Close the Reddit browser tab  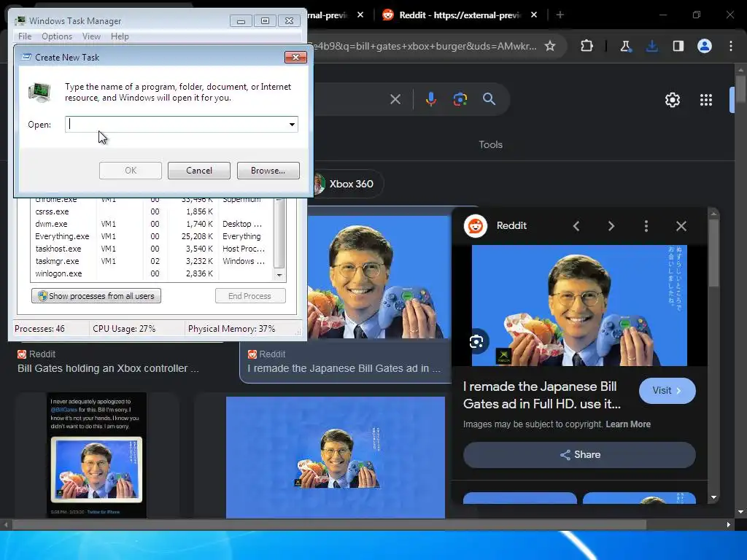(533, 15)
